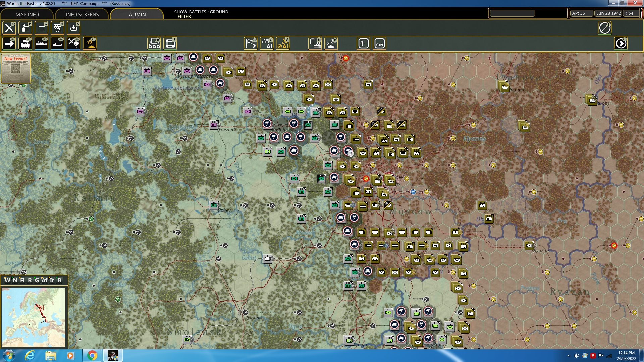Switch to the ADMIN tab
Screen dimensions: 644x362
137,14
